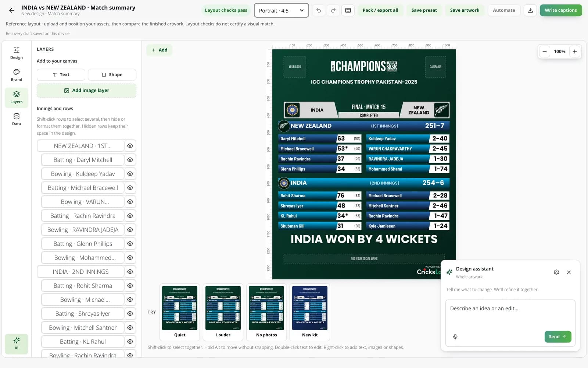Click Save artwork button
Screen dimensions: 588x368
465,10
